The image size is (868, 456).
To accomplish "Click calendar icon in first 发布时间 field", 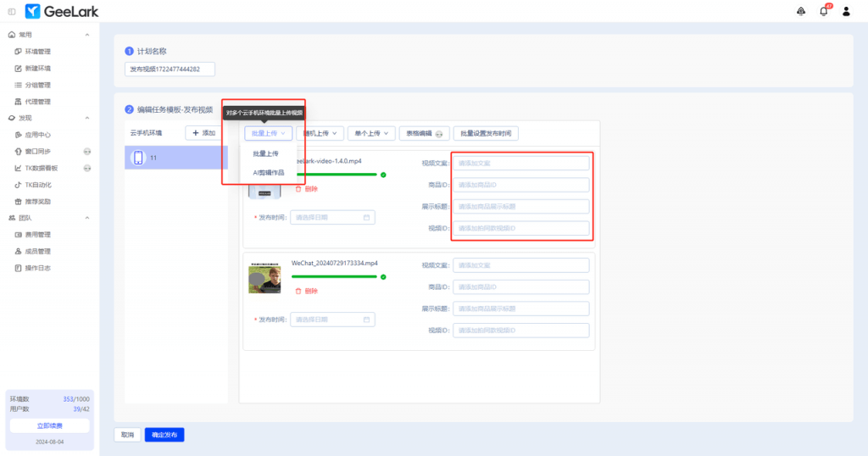I will 366,218.
